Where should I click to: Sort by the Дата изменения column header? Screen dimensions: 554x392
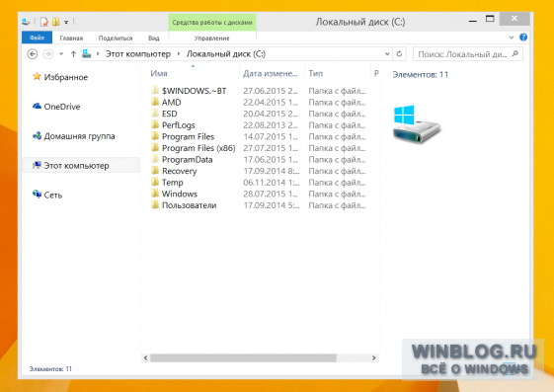271,73
